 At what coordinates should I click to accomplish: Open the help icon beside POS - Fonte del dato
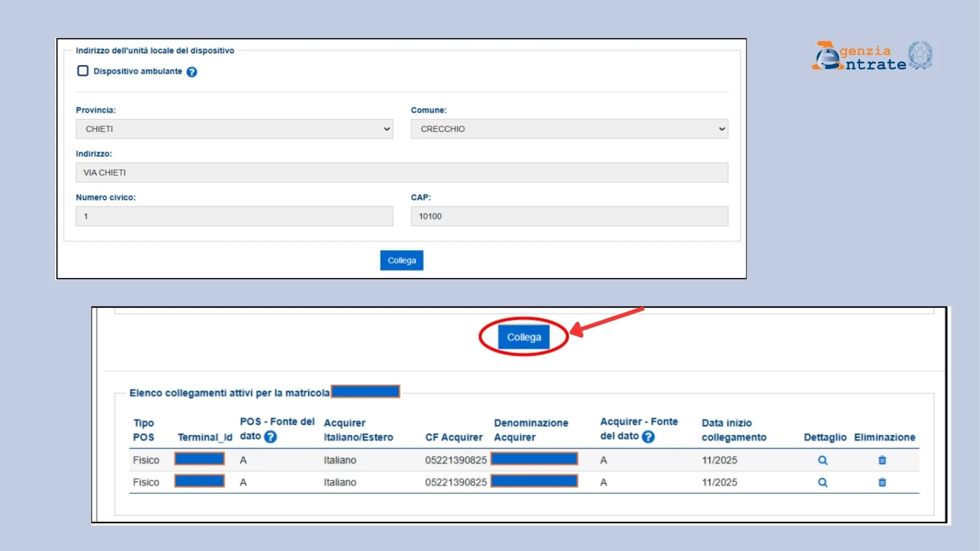click(271, 437)
